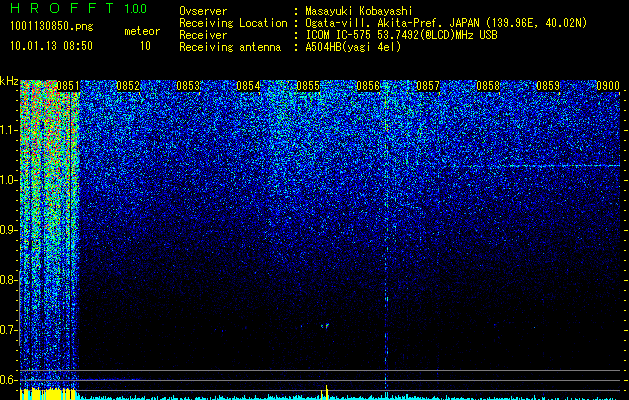This screenshot has width=629, height=400.
Task: Click the 0859 time marker
Action: [548, 86]
